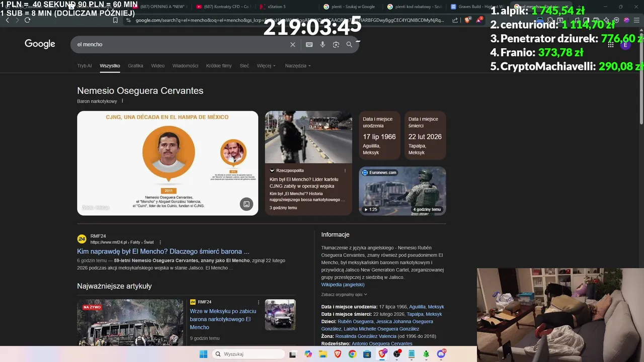The image size is (644, 362).
Task: Open Rosalinda González Valencia link
Action: coord(366,336)
